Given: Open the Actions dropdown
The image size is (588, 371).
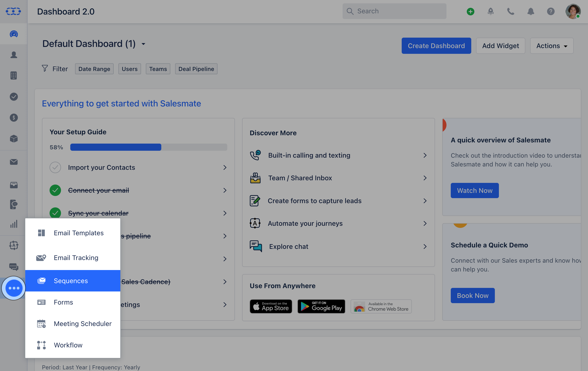Looking at the screenshot, I should tap(551, 46).
